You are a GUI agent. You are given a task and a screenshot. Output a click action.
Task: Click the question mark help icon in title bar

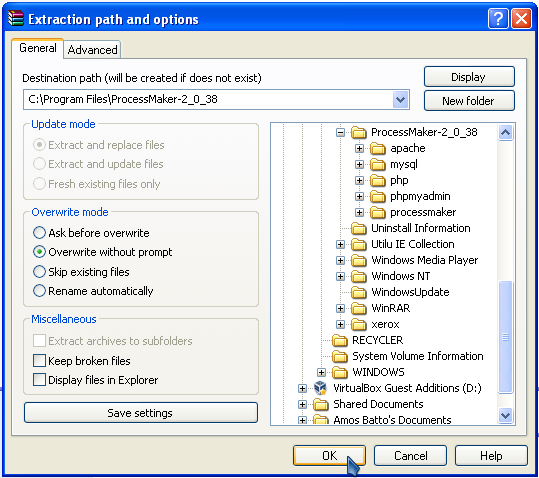[x=498, y=19]
